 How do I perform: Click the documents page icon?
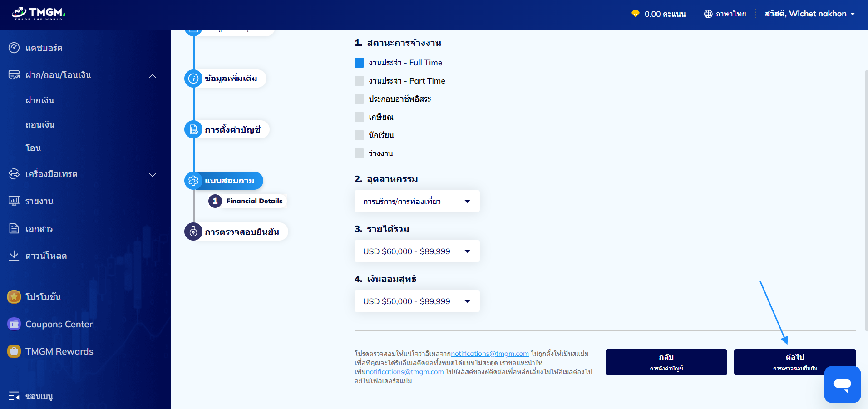tap(14, 228)
